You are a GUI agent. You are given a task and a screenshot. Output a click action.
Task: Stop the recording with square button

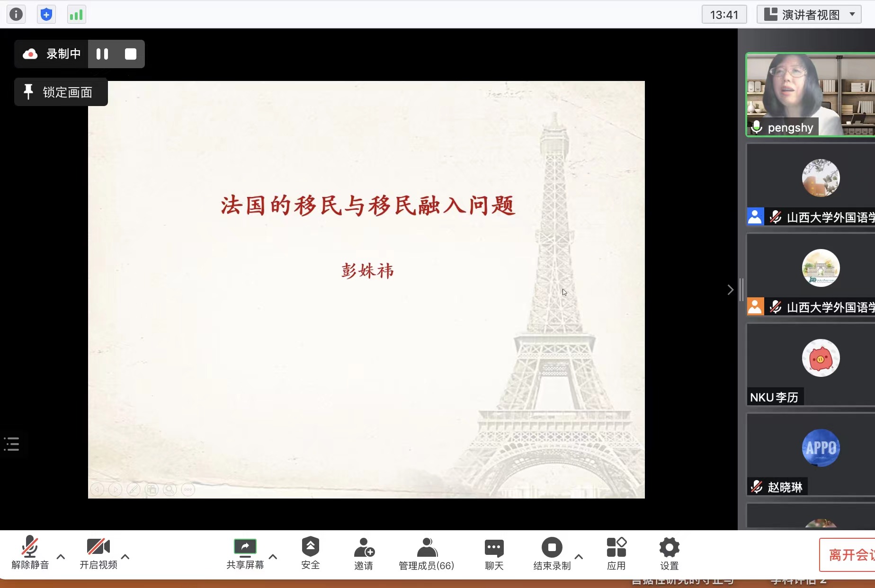pos(131,54)
